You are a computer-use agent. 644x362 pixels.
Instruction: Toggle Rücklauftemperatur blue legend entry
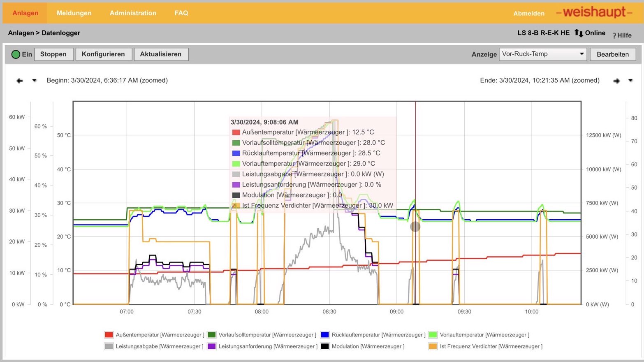373,335
